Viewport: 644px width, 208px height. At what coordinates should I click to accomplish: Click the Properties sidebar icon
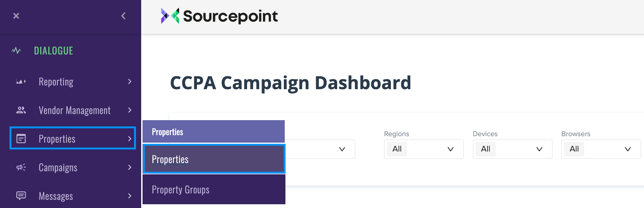coord(21,139)
